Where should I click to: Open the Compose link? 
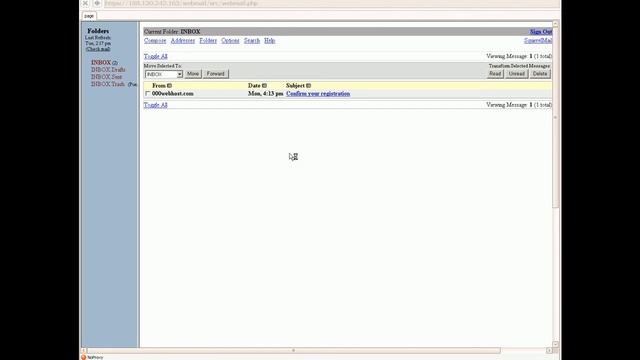155,41
